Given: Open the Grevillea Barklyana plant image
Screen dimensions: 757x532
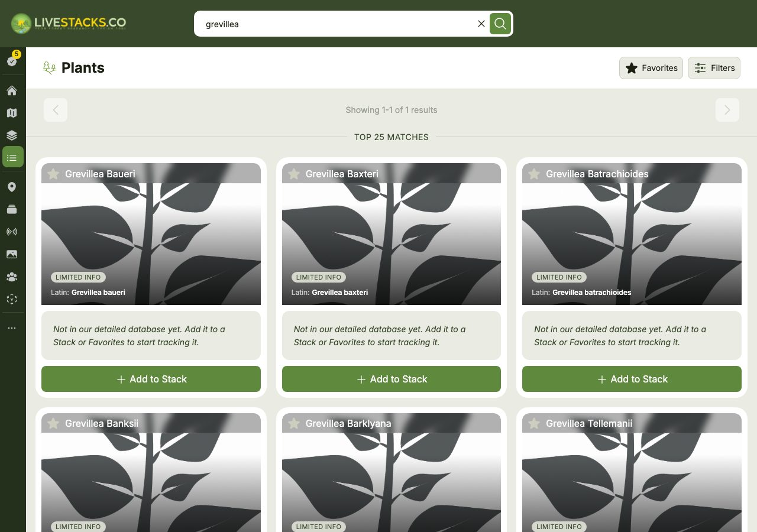Looking at the screenshot, I should [392, 473].
